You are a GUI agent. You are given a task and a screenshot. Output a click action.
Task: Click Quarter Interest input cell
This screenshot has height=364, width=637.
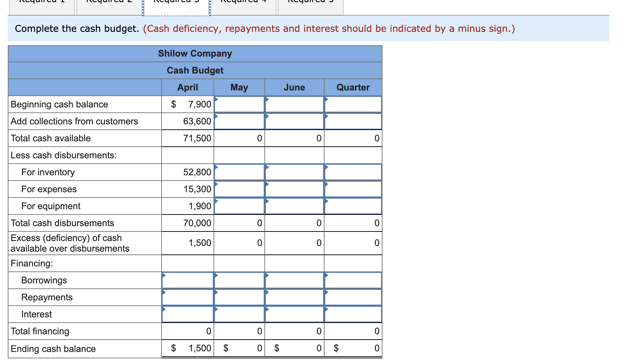[x=353, y=314]
